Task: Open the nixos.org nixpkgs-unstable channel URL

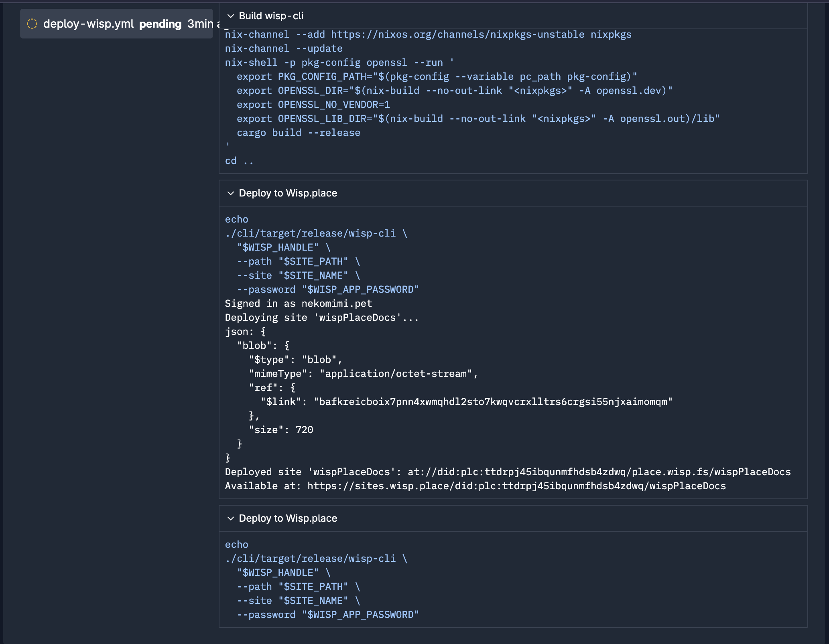Action: pos(457,34)
